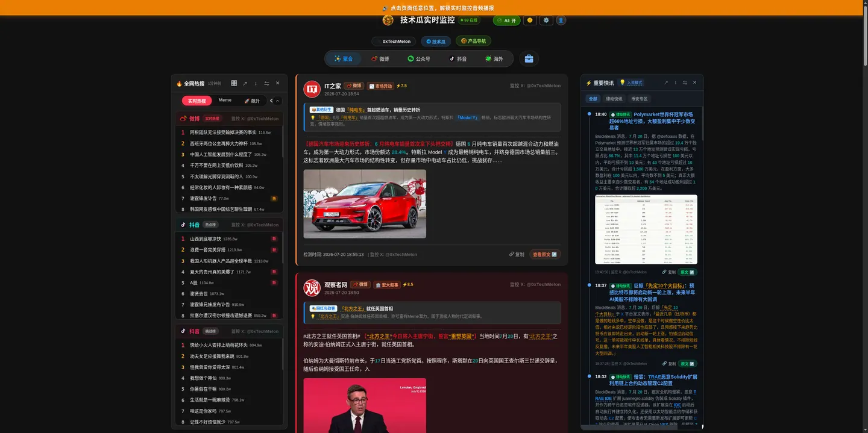Click the 网红与政客 summary tag
Screen dimensions: 868x433
pos(323,308)
